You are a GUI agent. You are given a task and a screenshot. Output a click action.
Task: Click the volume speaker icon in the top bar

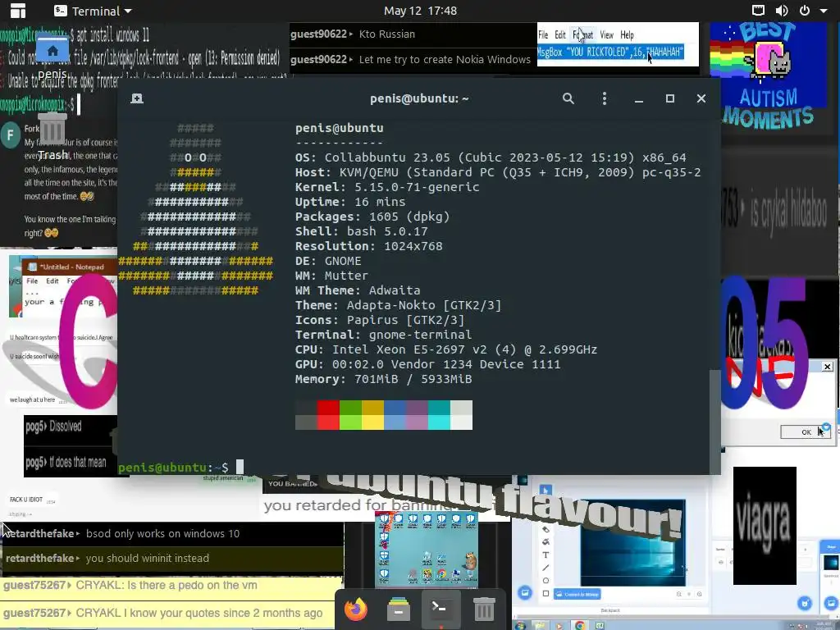[x=782, y=11]
